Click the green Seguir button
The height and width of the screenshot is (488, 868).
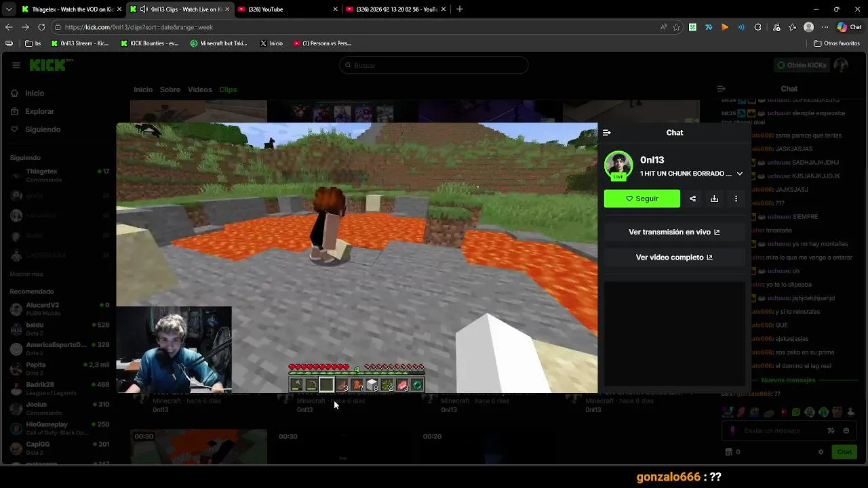pos(642,199)
